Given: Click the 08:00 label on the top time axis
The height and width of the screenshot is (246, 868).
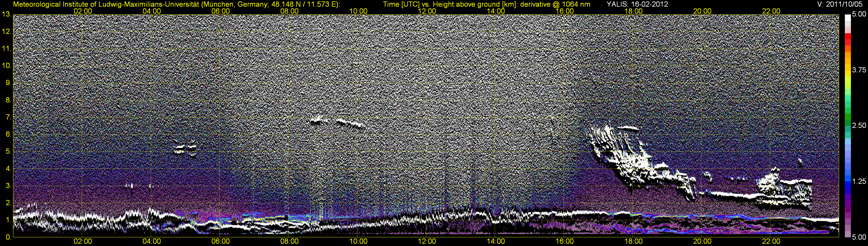Looking at the screenshot, I should (x=289, y=11).
